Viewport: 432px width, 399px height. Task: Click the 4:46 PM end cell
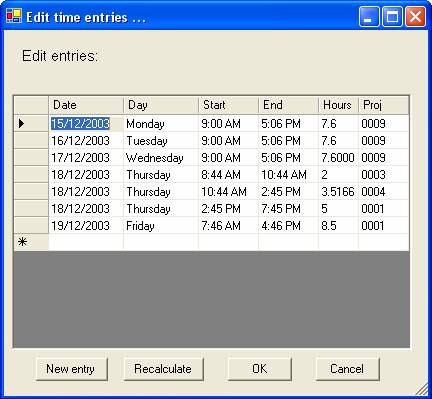click(288, 226)
